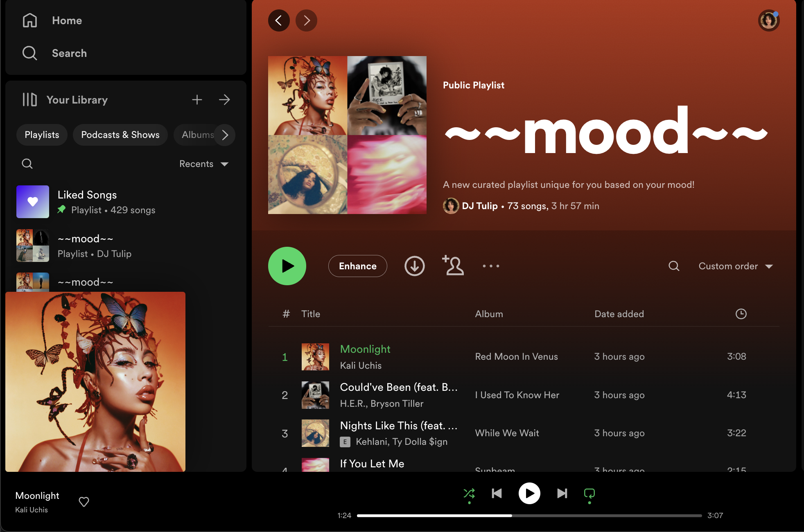The width and height of the screenshot is (804, 532).
Task: Click Moonlight track thumbnail in list
Action: [x=315, y=357]
